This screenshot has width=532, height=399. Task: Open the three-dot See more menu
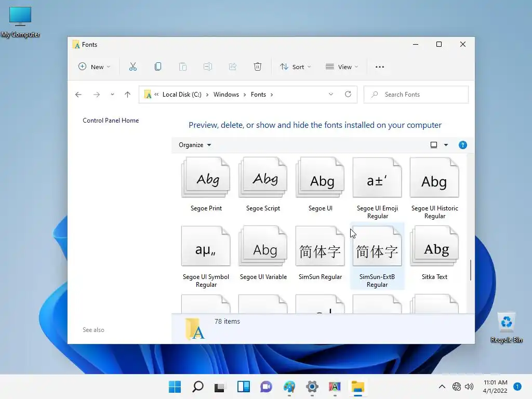point(380,67)
